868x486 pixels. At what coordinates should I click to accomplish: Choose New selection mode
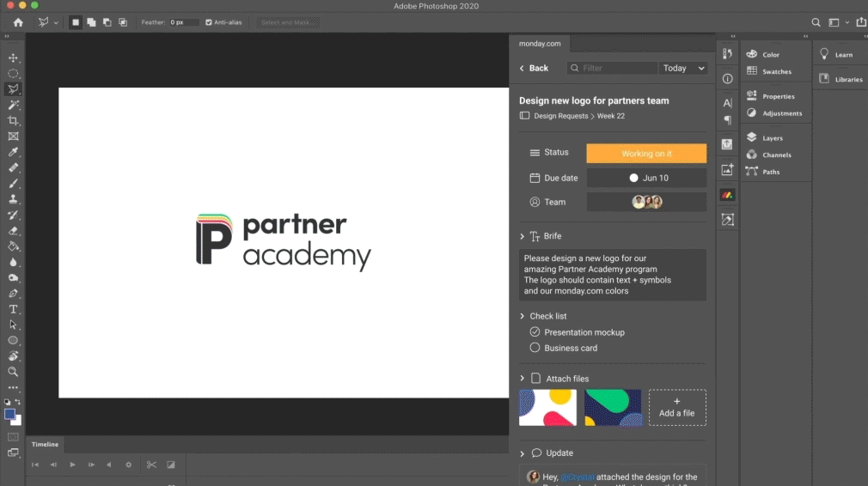point(76,22)
